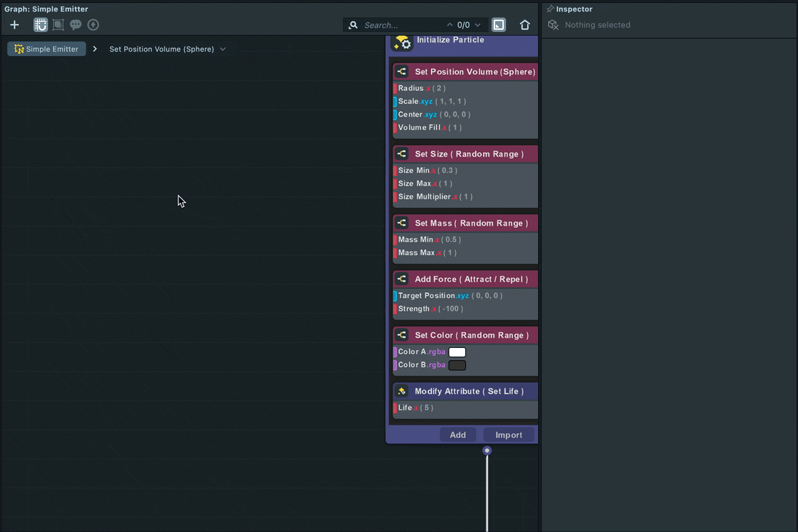Click the pin icon next to Inspector

[550, 9]
